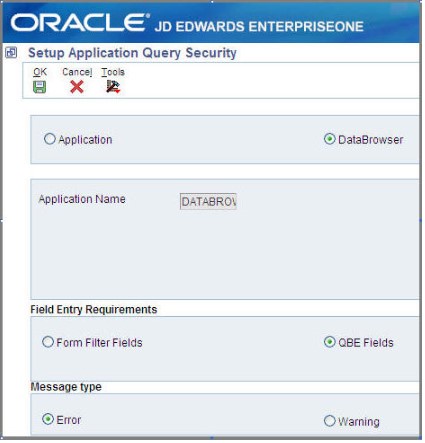This screenshot has width=425, height=443.
Task: Click the 'JD EDWARDS ENTERPRISEONE' header text
Action: click(x=259, y=27)
